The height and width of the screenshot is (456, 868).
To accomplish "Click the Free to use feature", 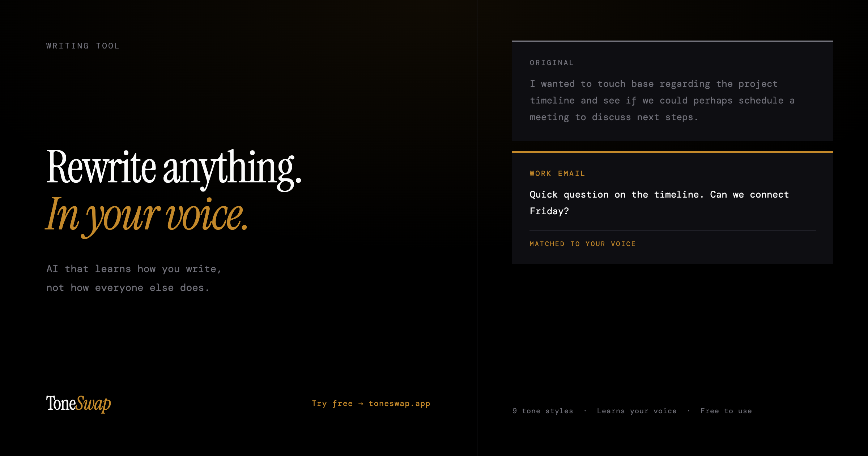I will [x=726, y=411].
